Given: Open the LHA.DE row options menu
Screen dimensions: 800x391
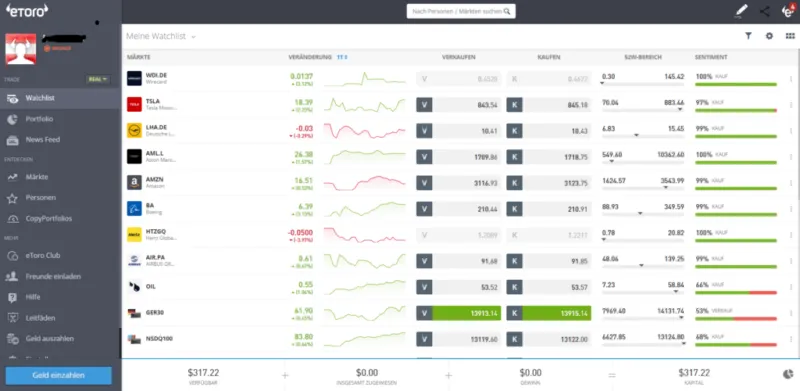Looking at the screenshot, I should pos(791,131).
